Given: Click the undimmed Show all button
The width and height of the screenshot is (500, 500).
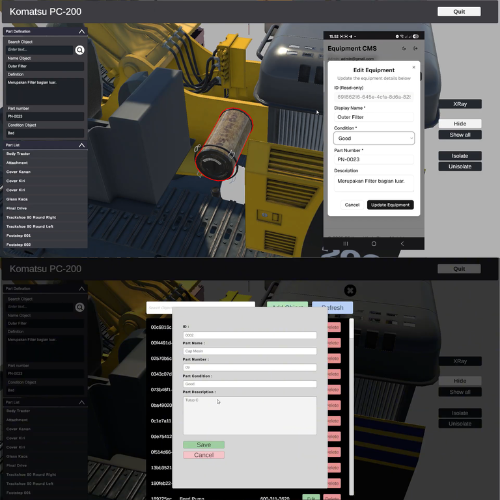Looking at the screenshot, I should (460, 135).
